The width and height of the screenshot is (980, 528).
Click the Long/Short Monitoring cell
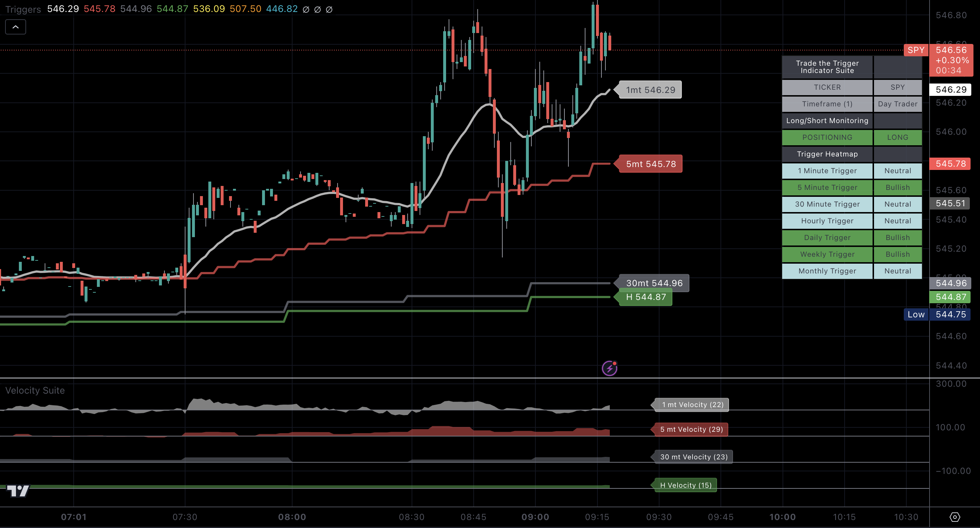click(x=827, y=121)
